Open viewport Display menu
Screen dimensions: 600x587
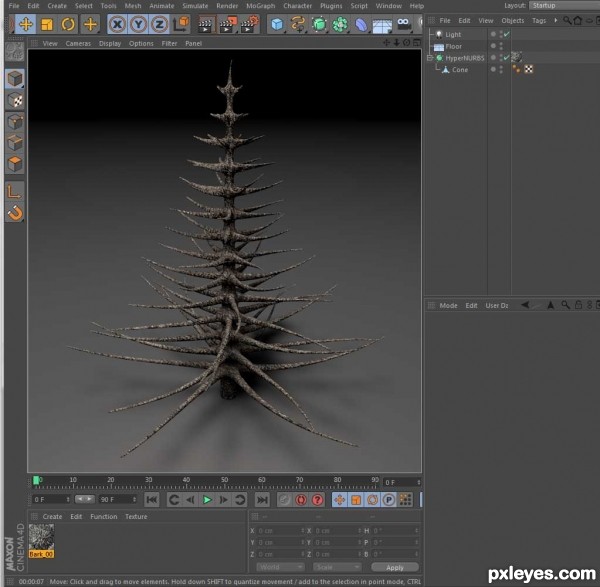pyautogui.click(x=110, y=44)
